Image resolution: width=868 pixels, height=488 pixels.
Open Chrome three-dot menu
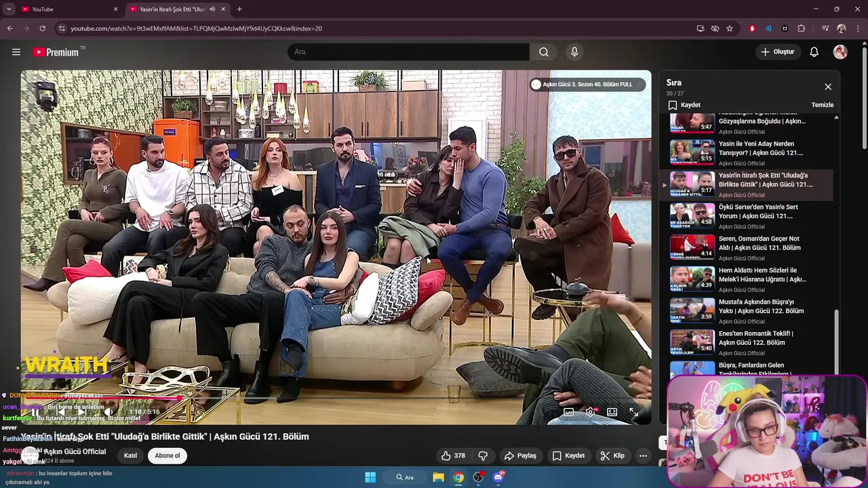(x=858, y=28)
